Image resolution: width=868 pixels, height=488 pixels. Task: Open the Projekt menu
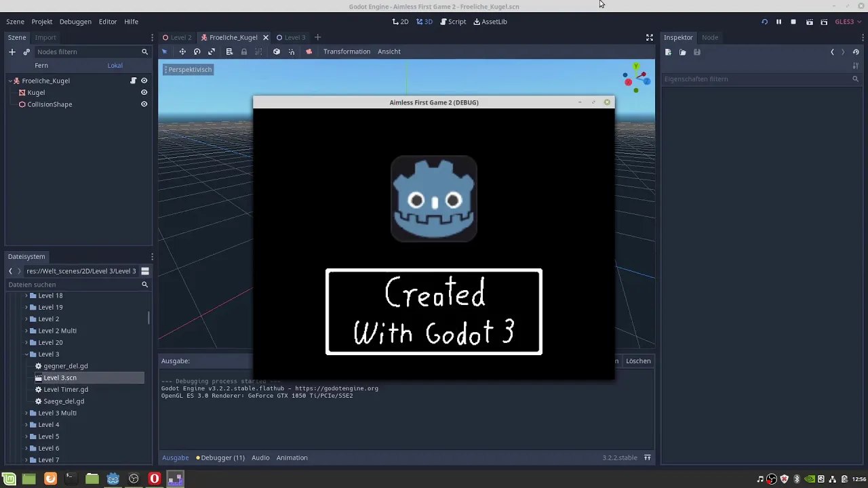(x=42, y=22)
